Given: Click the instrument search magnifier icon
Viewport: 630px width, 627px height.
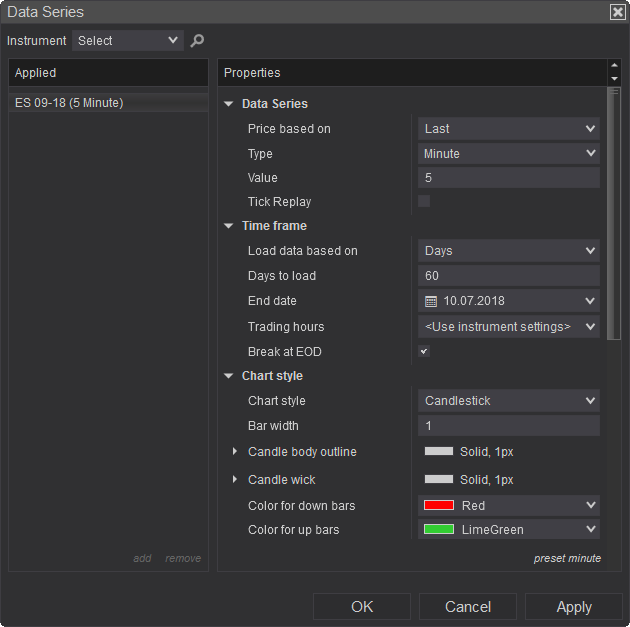Looking at the screenshot, I should (197, 41).
